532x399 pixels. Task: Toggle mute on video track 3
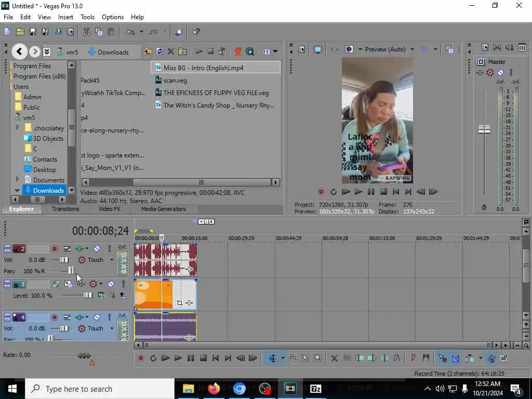coord(111,284)
